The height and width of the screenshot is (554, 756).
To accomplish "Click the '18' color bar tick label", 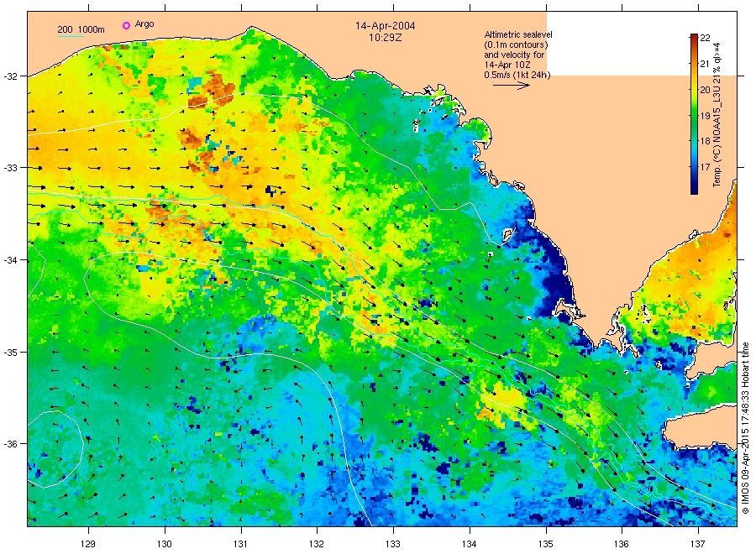I will point(705,141).
